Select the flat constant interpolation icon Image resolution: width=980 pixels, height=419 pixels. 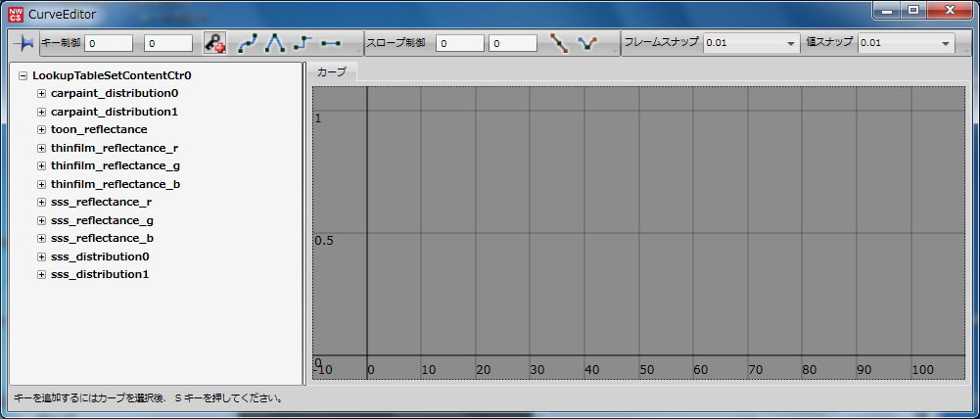click(331, 43)
